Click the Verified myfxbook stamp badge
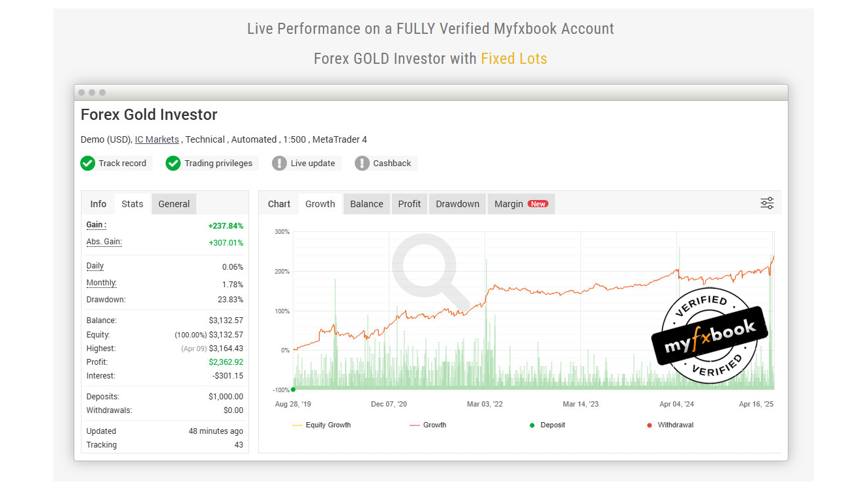 pos(709,335)
